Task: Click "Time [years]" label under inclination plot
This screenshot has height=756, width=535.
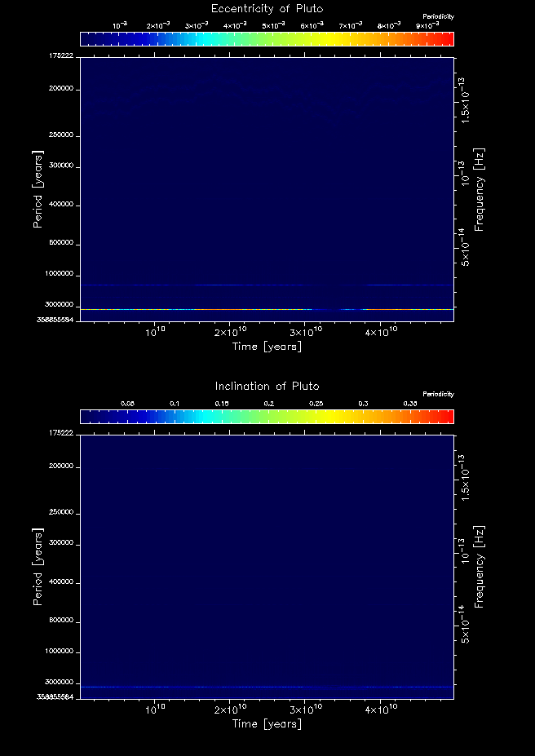Action: (267, 724)
